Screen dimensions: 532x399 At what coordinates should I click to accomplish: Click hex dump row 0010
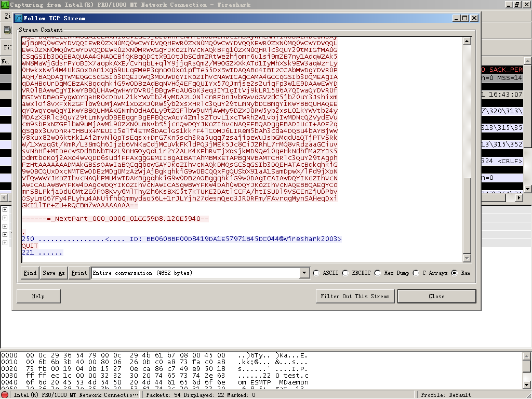(x=154, y=362)
